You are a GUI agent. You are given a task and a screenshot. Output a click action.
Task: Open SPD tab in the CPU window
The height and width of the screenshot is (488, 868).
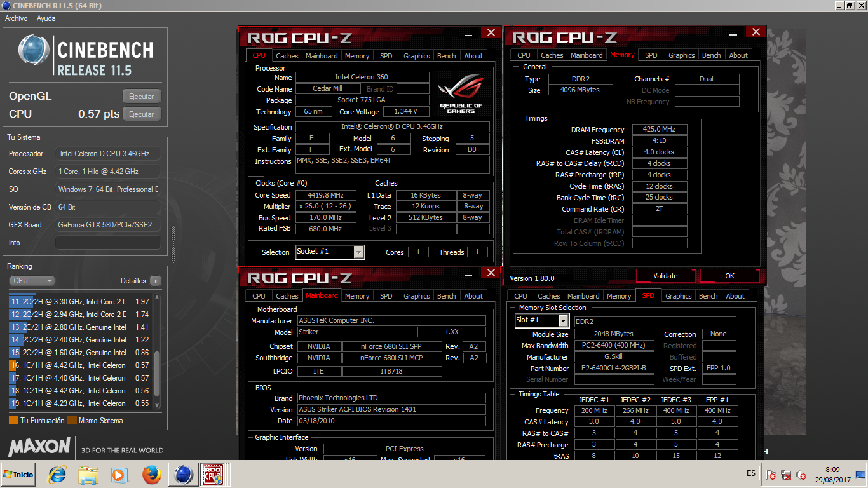pos(386,56)
